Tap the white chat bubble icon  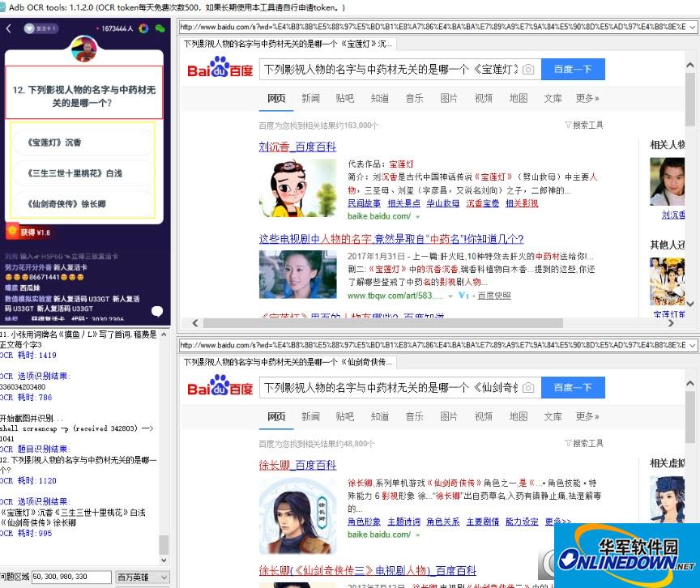point(157,312)
